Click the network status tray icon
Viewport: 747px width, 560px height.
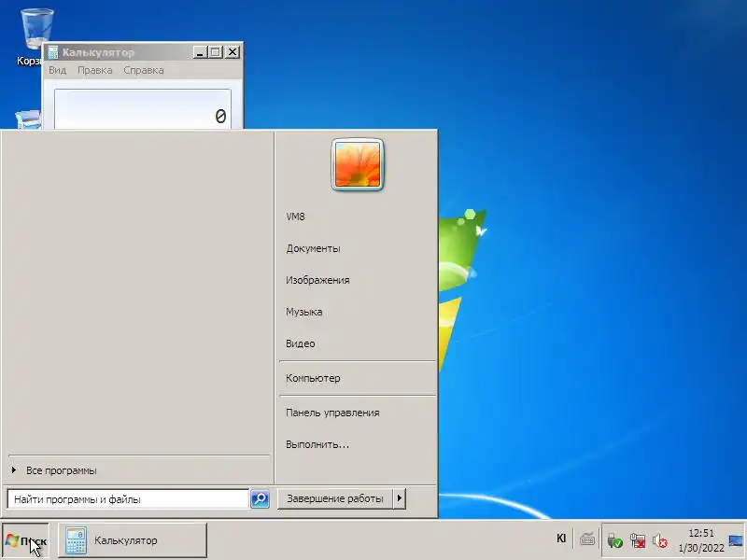click(638, 541)
